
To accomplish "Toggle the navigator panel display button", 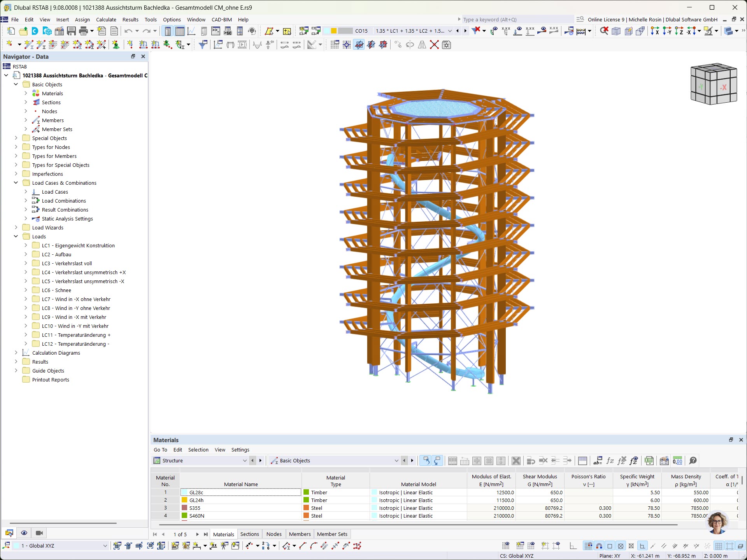I will 168,31.
